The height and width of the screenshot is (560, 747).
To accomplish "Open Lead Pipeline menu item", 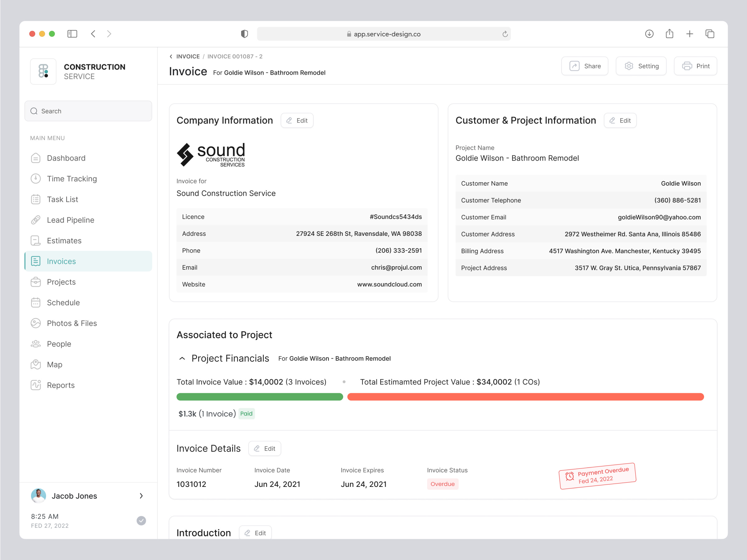I will point(70,220).
